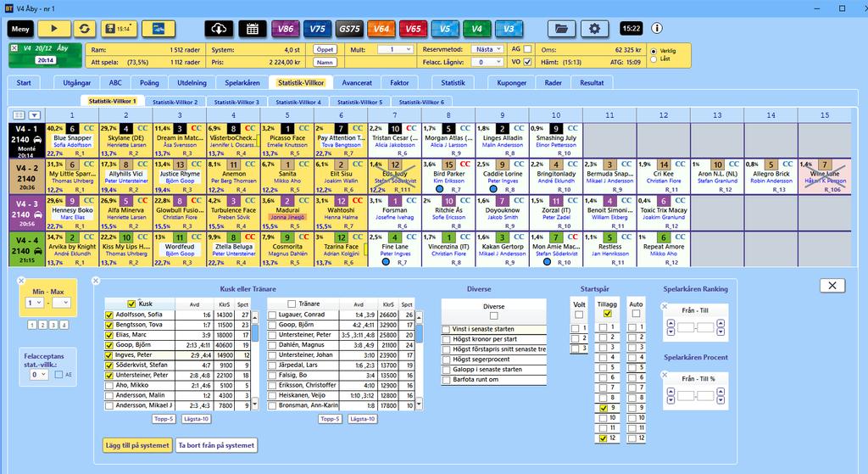The width and height of the screenshot is (868, 474).
Task: Select the V86 game type button
Action: [x=286, y=29]
